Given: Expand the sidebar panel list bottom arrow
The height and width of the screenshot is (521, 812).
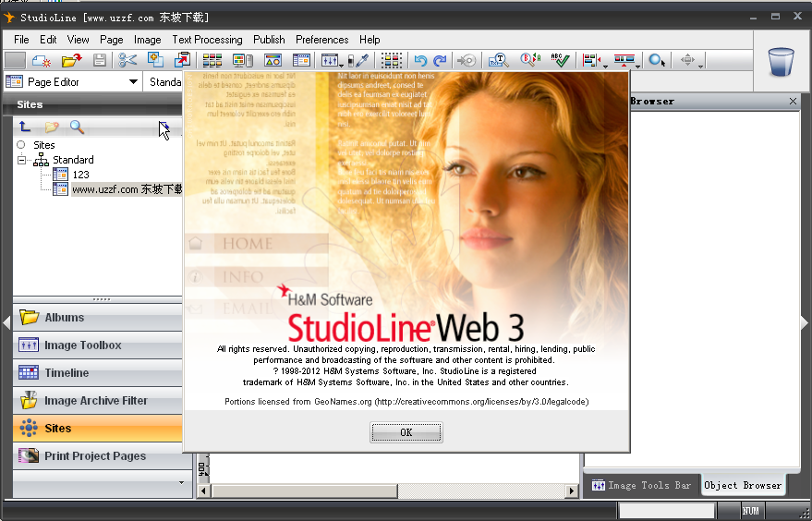Looking at the screenshot, I should click(181, 483).
